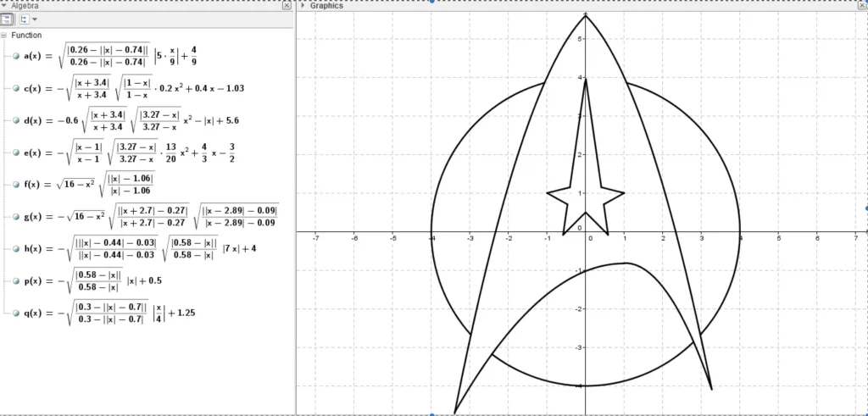
Task: Close the Graphics view panel
Action: pyautogui.click(x=862, y=5)
